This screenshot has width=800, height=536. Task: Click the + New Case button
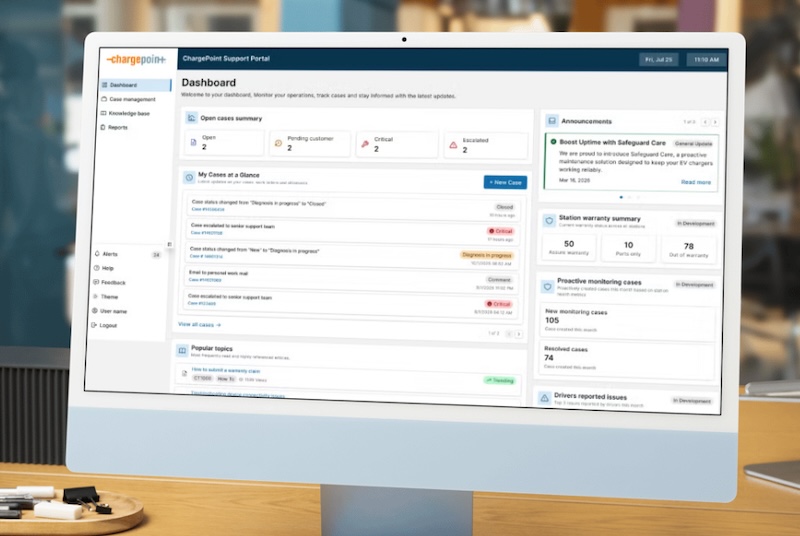[504, 182]
